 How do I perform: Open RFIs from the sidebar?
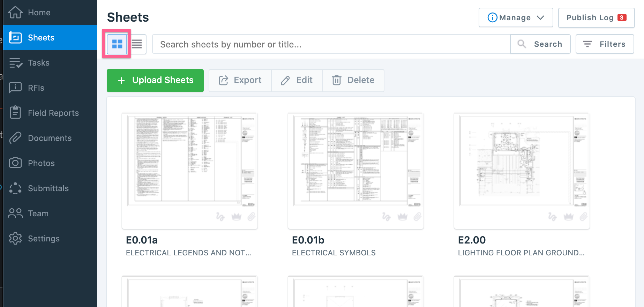pos(50,88)
